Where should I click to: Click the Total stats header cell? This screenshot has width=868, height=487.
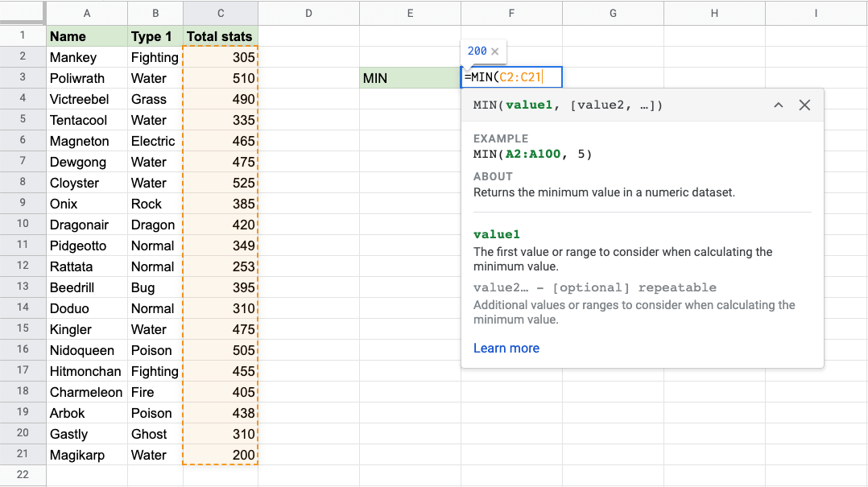click(220, 36)
